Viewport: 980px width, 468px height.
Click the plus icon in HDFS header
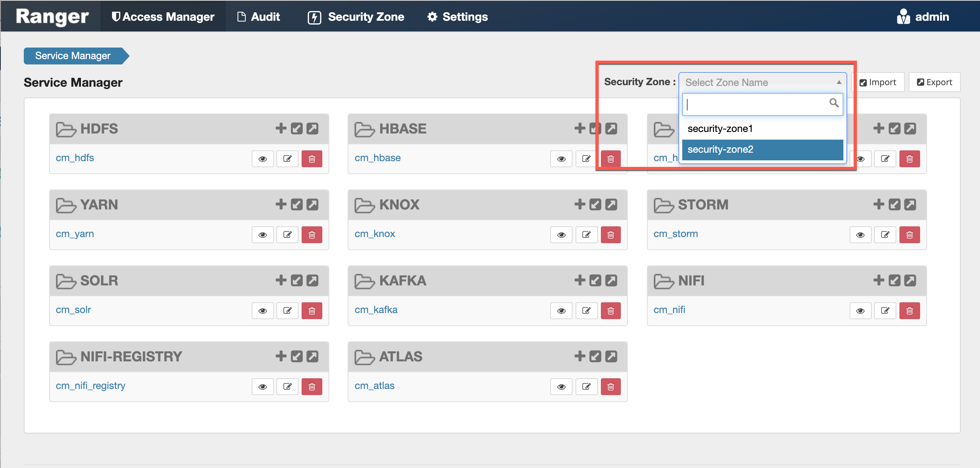click(x=281, y=129)
